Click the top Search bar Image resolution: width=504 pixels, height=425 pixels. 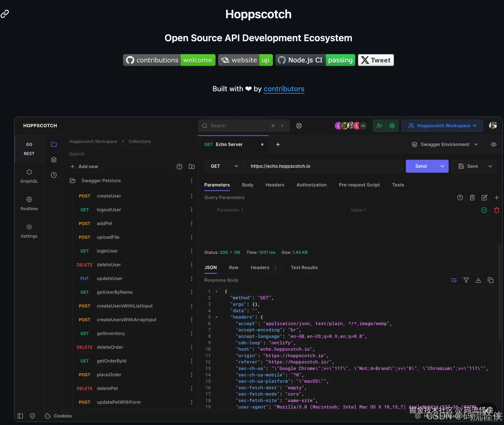[244, 126]
